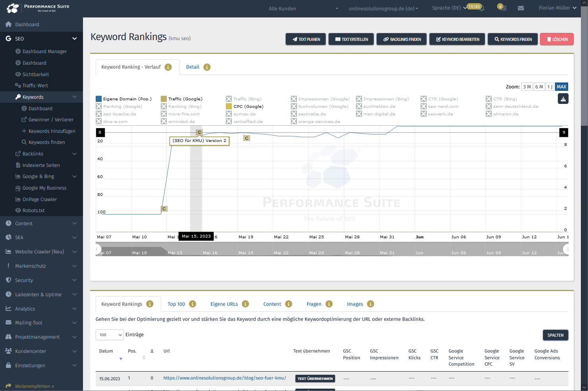Click info icon next to Top 100
Viewport: 588px width, 391px height.
[193, 304]
